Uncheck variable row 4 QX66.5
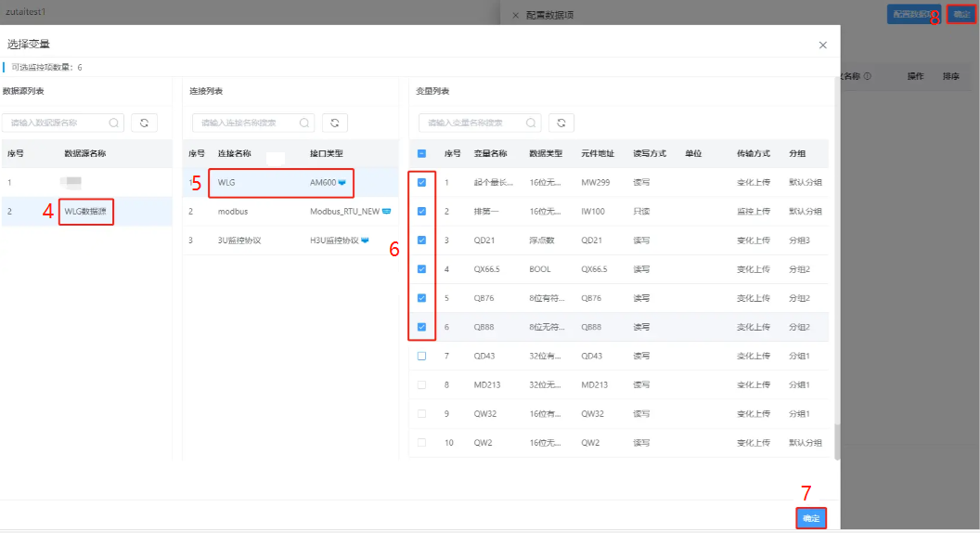 [422, 269]
